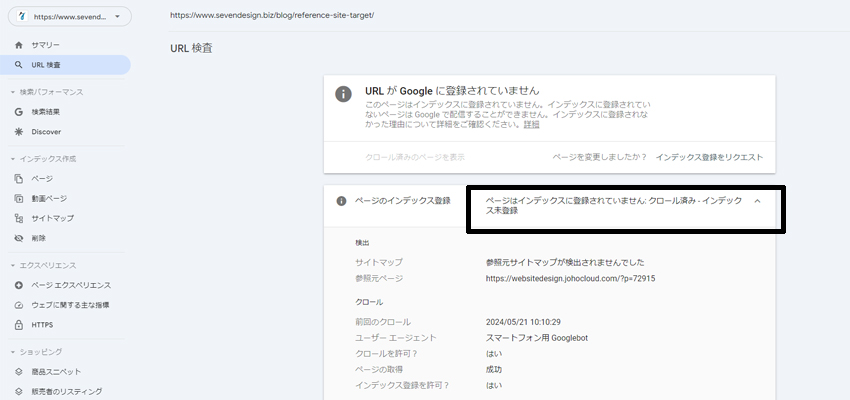Open the 動画ページ report

[49, 198]
